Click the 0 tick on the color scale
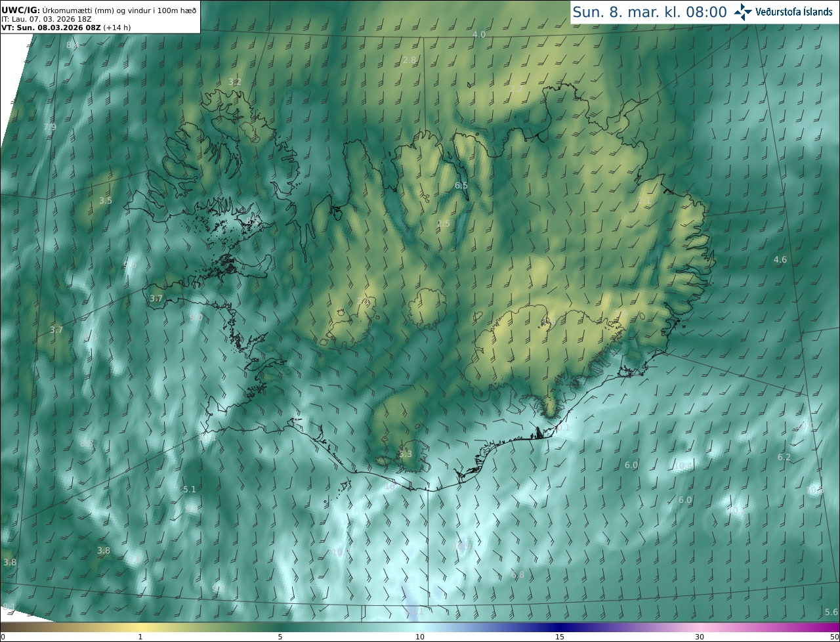Viewport: 840px width, 642px height. pyautogui.click(x=3, y=637)
